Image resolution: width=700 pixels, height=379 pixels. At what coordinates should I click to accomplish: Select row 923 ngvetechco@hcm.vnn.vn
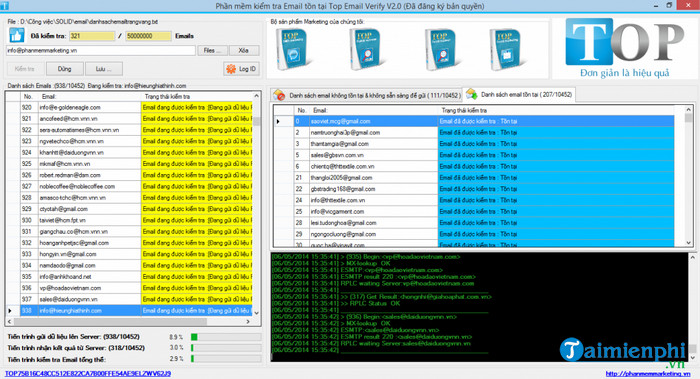129,142
